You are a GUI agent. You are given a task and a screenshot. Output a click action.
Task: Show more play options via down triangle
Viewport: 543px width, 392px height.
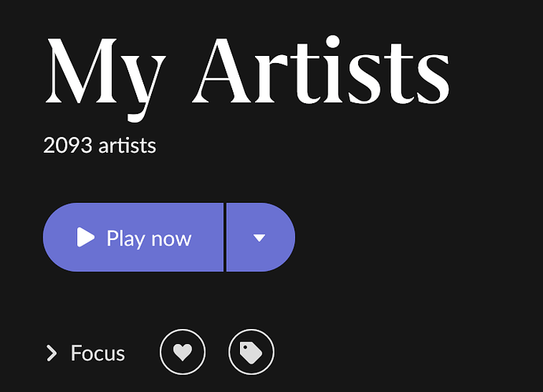260,238
